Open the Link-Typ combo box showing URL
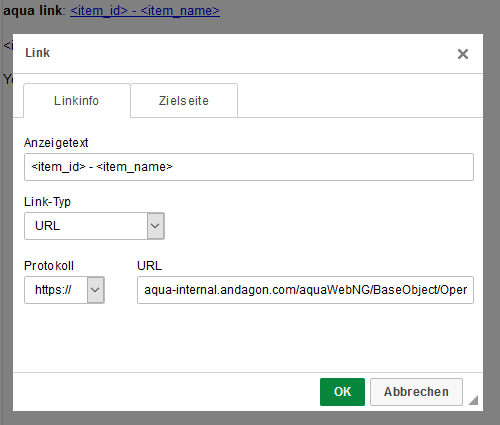This screenshot has height=425, width=500. (94, 226)
